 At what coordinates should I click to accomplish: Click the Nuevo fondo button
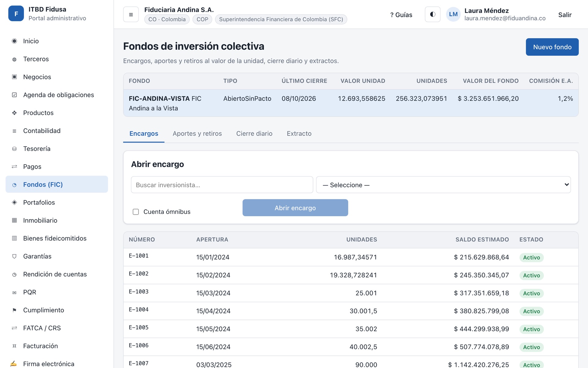pos(552,47)
